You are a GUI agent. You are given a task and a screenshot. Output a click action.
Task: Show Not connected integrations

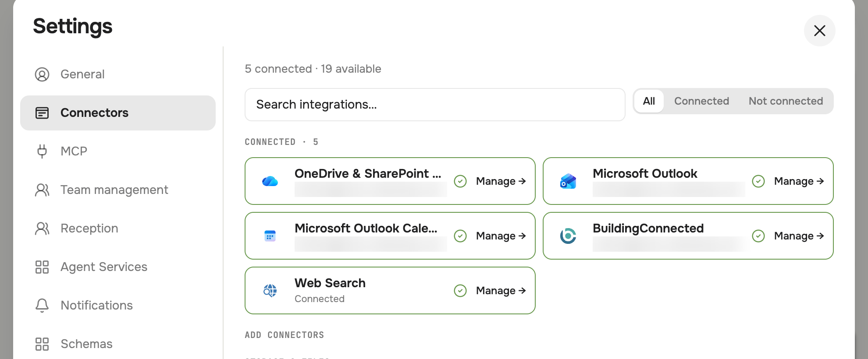pyautogui.click(x=786, y=101)
